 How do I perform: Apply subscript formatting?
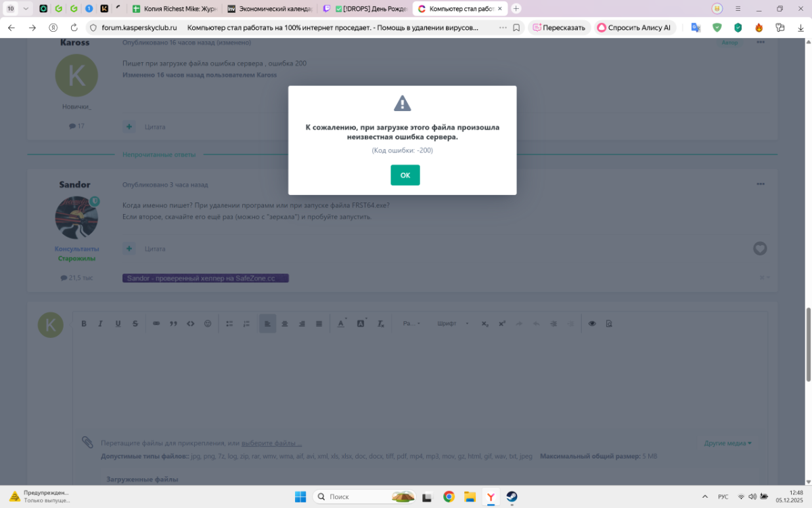tap(485, 324)
